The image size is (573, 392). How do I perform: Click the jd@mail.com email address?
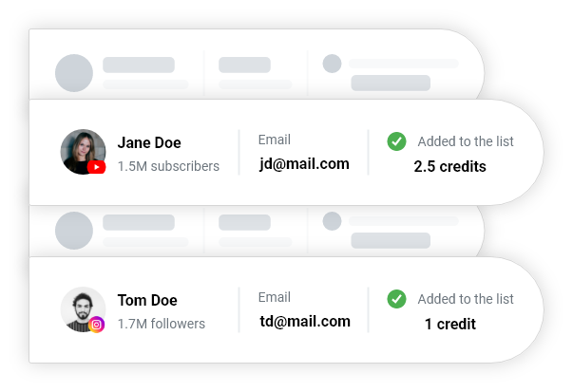pyautogui.click(x=304, y=164)
